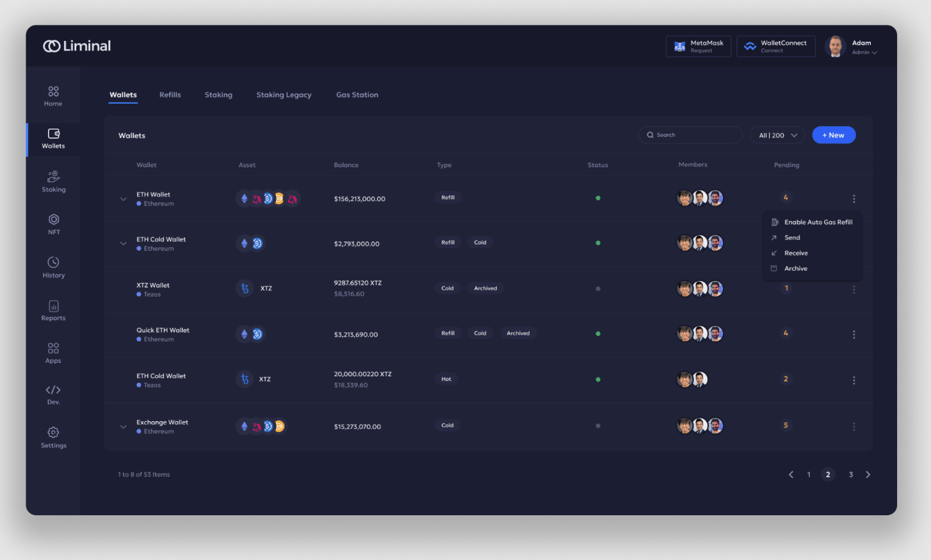931x560 pixels.
Task: Click the MetaMask Request button
Action: (699, 46)
